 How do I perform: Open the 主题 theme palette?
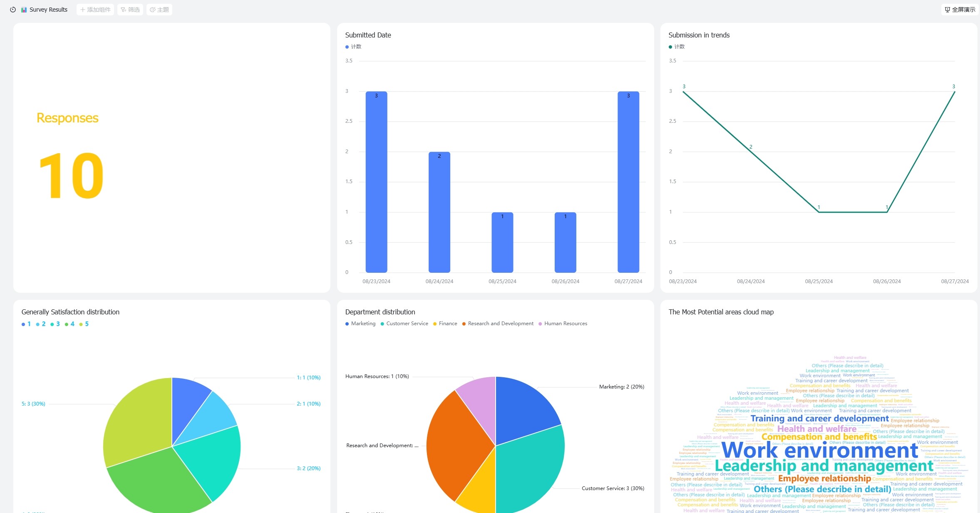click(159, 10)
